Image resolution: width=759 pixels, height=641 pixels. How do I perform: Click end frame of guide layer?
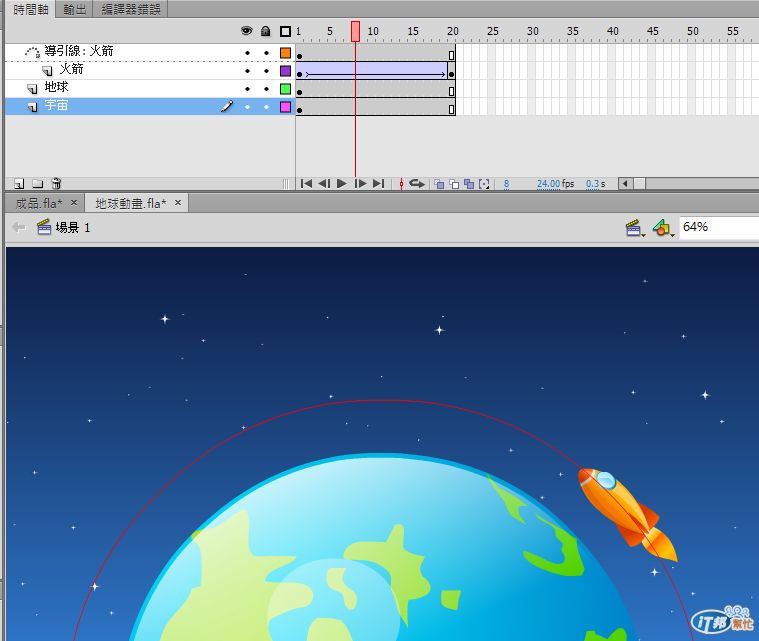451,55
